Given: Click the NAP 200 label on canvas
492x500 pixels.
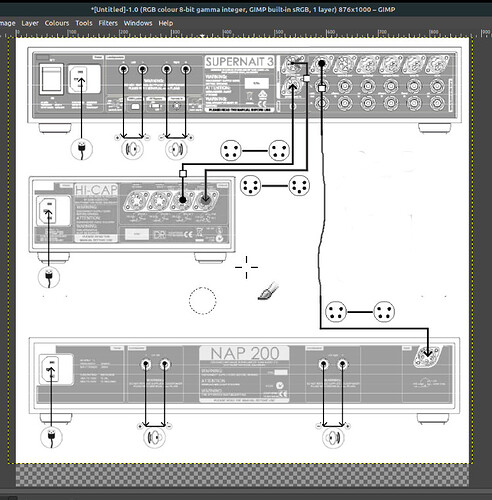Looking at the screenshot, I should (245, 353).
